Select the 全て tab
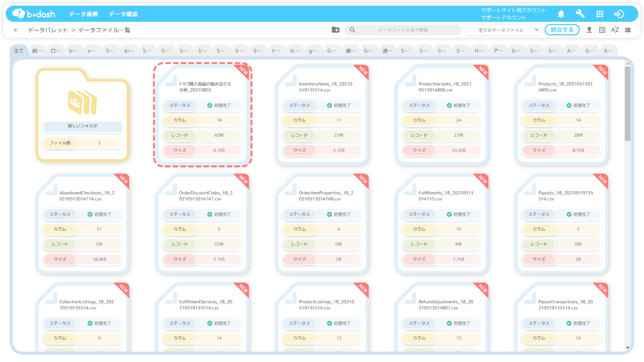The height and width of the screenshot is (362, 644). point(19,51)
